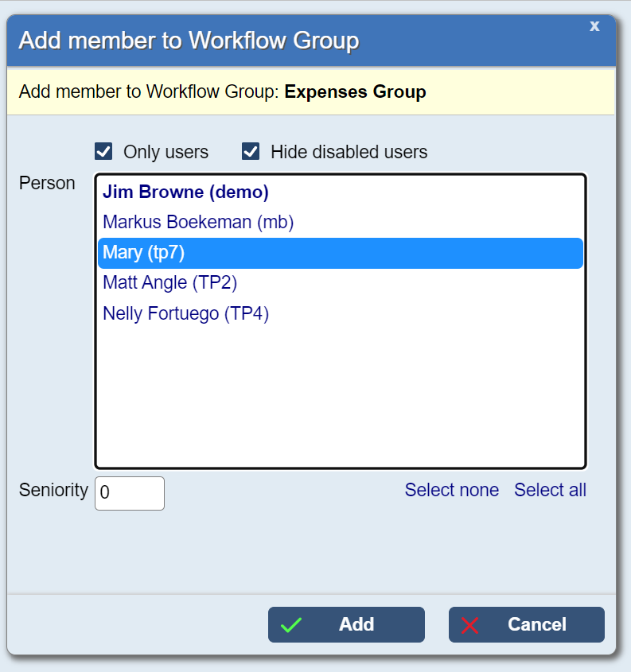Close the dialog with the x icon

(x=594, y=26)
